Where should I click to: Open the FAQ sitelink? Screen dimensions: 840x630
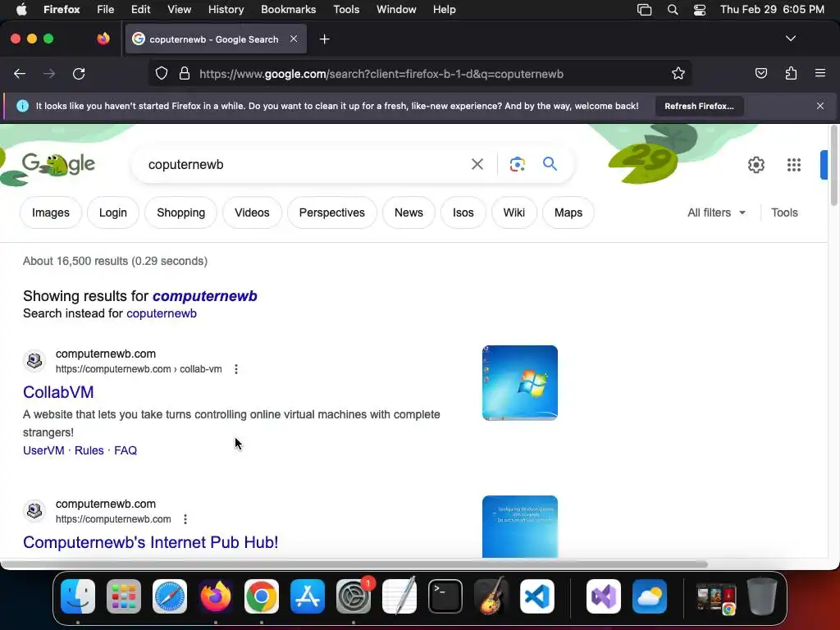[x=126, y=450]
